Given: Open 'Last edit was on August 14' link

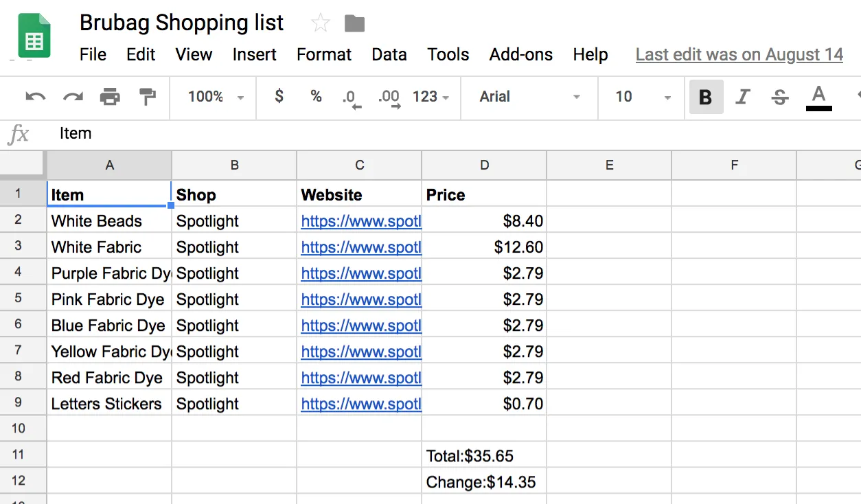Looking at the screenshot, I should click(739, 55).
